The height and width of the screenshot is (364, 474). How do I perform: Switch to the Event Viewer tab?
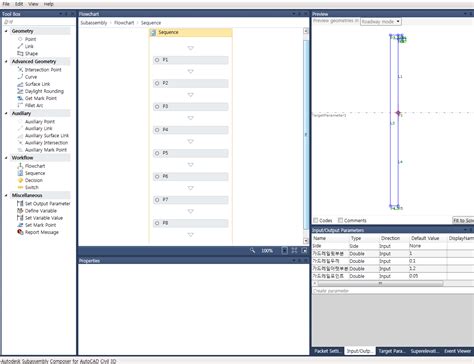[457, 351]
